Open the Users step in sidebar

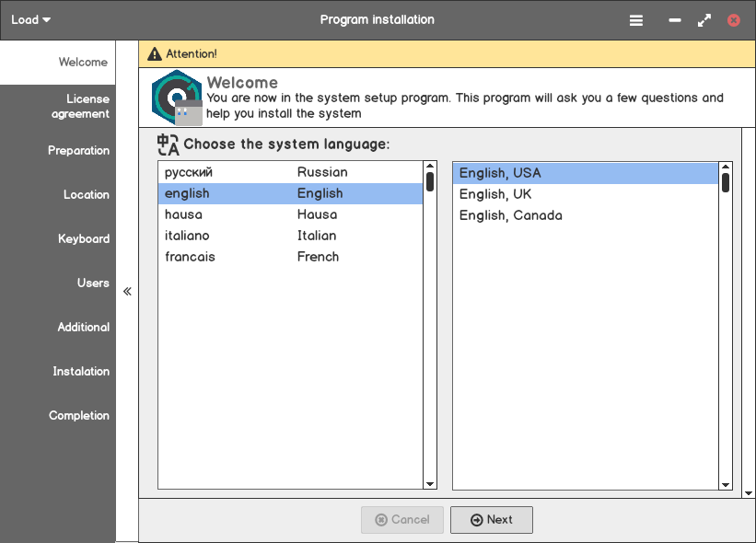(93, 283)
